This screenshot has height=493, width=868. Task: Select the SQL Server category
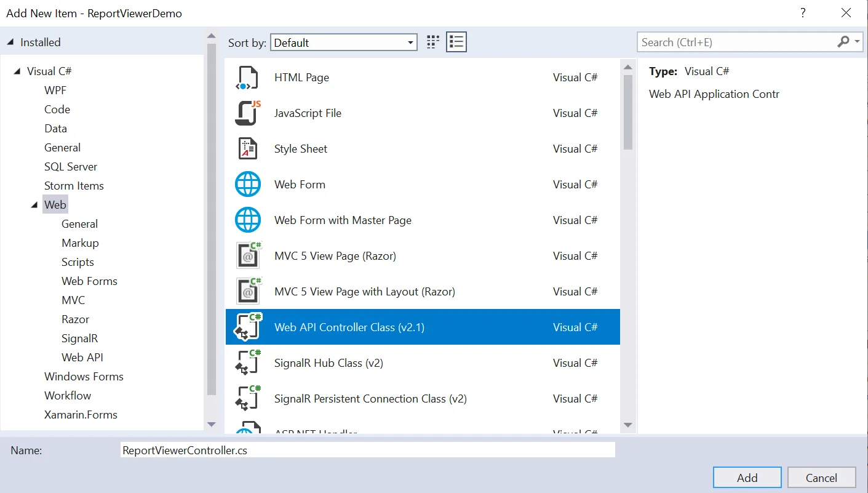(71, 167)
